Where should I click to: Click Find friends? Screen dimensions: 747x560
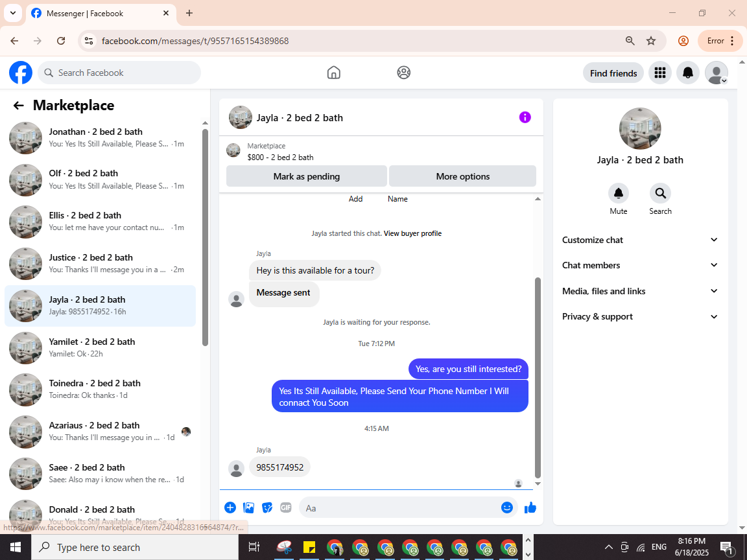[x=613, y=73]
